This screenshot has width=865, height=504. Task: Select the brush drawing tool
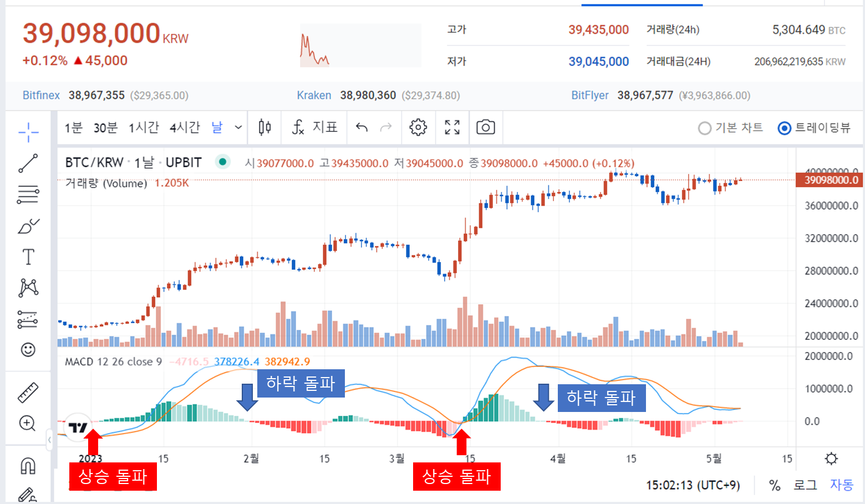point(28,226)
